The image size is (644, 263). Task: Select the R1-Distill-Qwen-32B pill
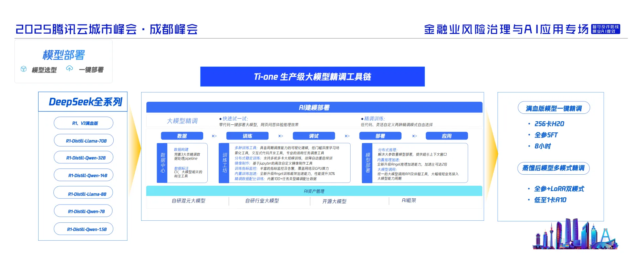click(83, 158)
